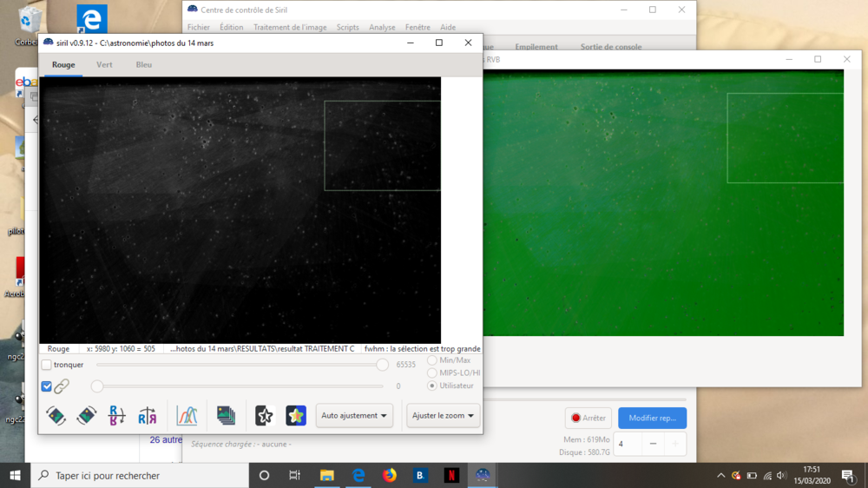Show hidden system tray icons
The height and width of the screenshot is (488, 868).
tap(720, 475)
